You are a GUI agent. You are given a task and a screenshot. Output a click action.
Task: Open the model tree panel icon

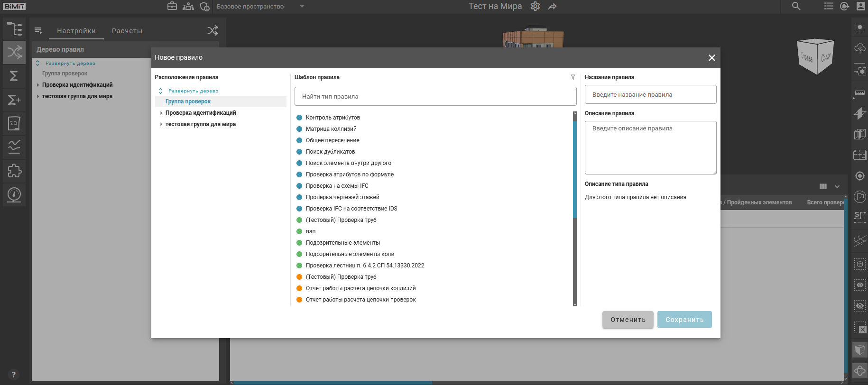tap(14, 29)
